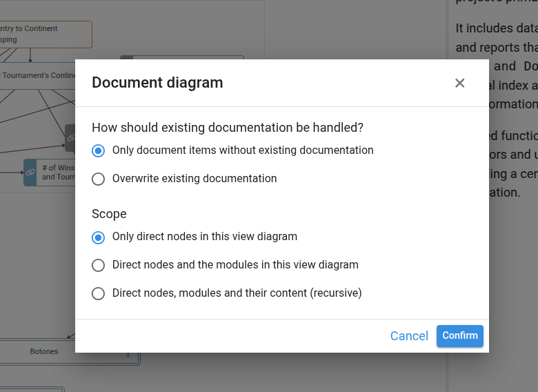538x392 pixels.
Task: Close the Document diagram dialog
Action: [x=459, y=83]
